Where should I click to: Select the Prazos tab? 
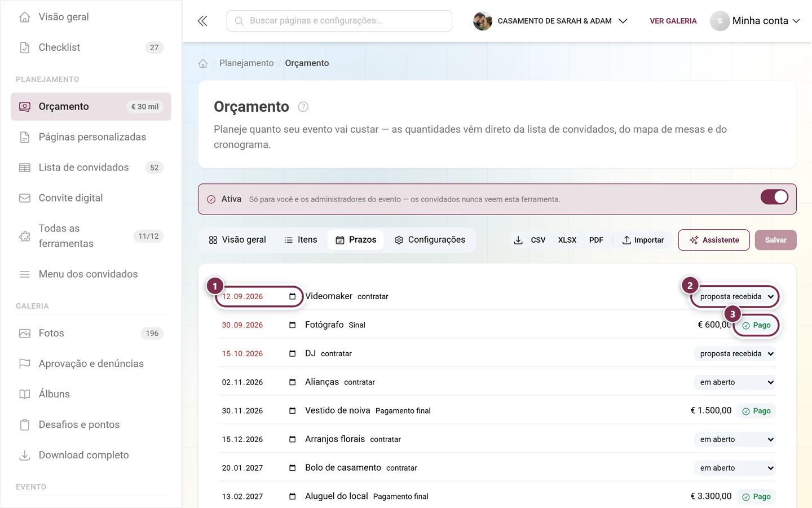(x=356, y=240)
